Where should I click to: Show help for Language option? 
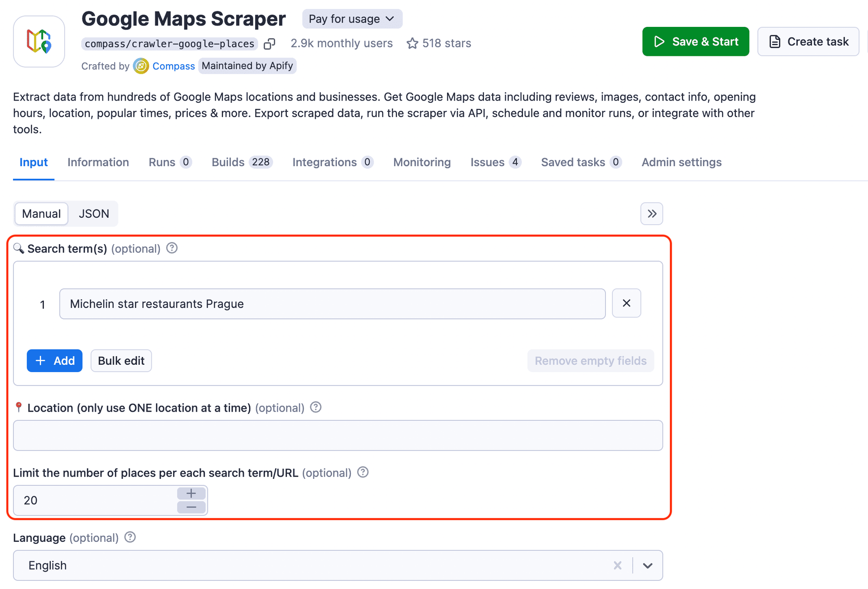coord(130,537)
